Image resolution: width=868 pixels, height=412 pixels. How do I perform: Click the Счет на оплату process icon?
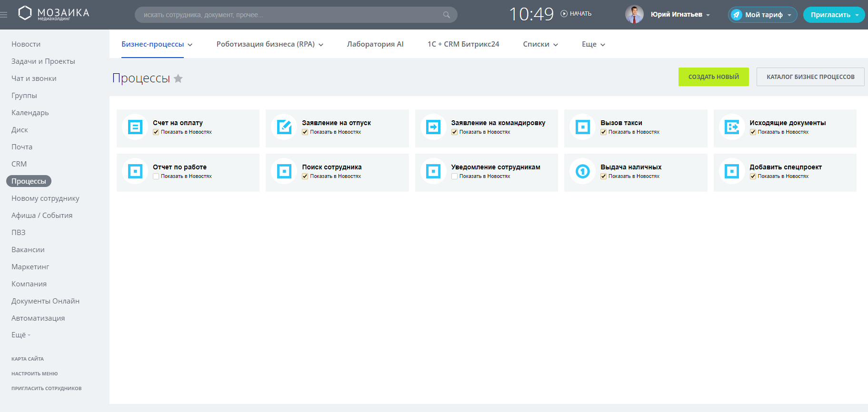coord(135,127)
